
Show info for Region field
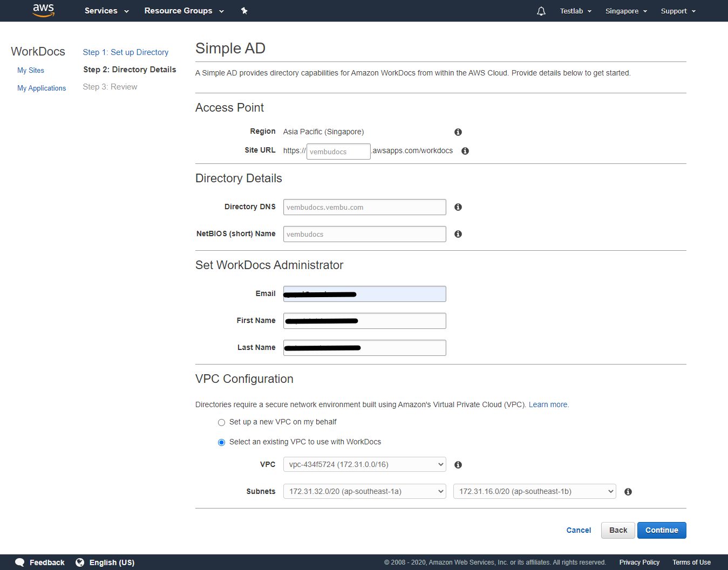(x=458, y=132)
